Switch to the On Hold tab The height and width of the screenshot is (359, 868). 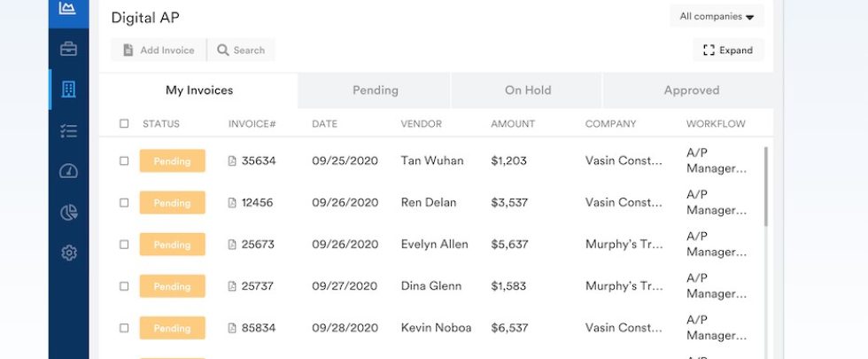[528, 90]
